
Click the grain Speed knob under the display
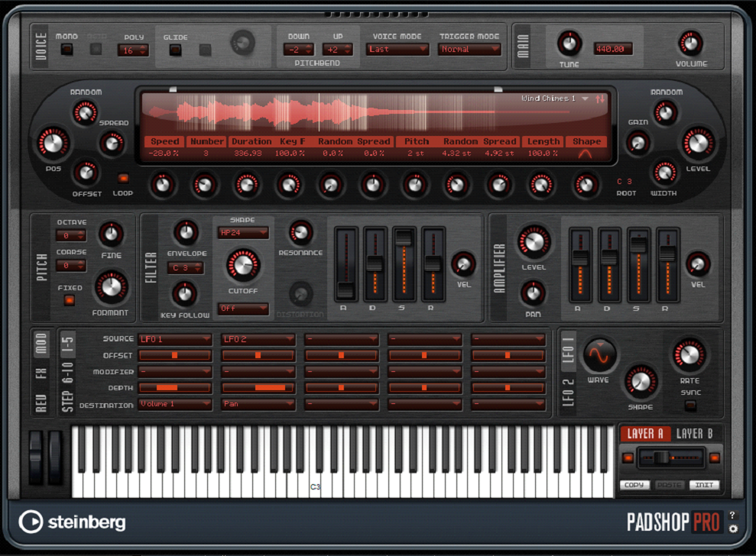coord(163,185)
